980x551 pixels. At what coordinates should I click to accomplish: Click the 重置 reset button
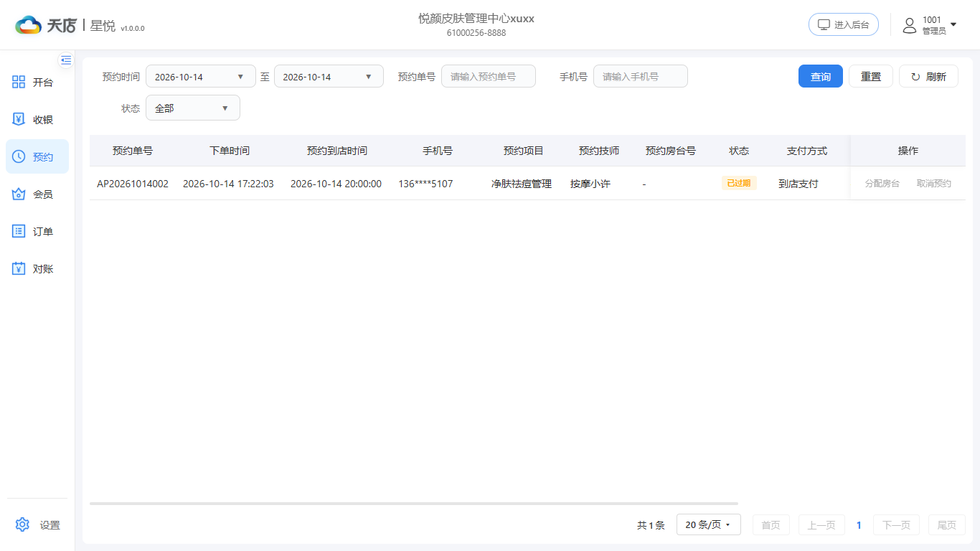point(871,77)
